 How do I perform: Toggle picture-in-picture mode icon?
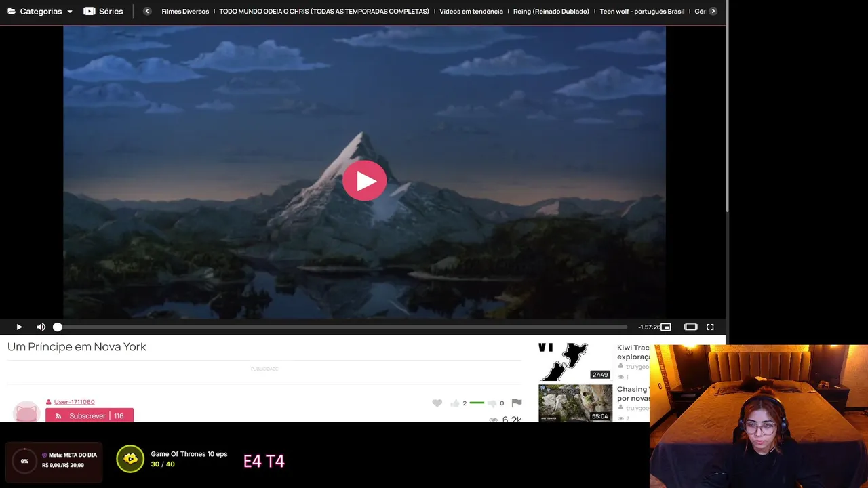click(x=666, y=327)
